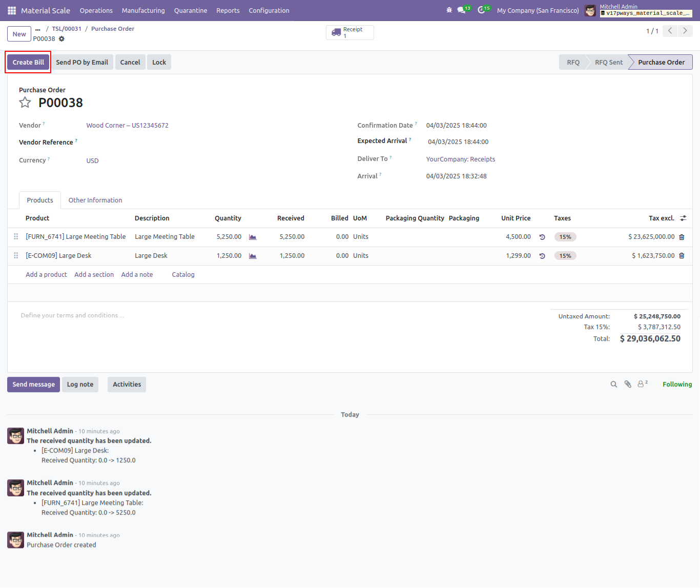The width and height of the screenshot is (700, 588).
Task: Toggle the Following status
Action: [x=677, y=384]
